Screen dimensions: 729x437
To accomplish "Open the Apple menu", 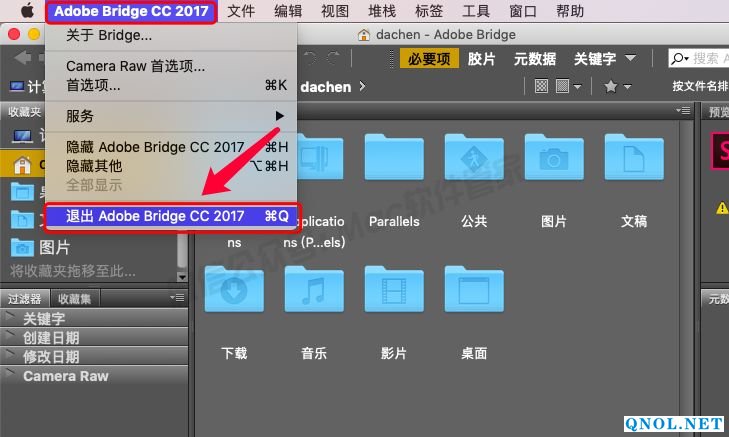I will (25, 12).
